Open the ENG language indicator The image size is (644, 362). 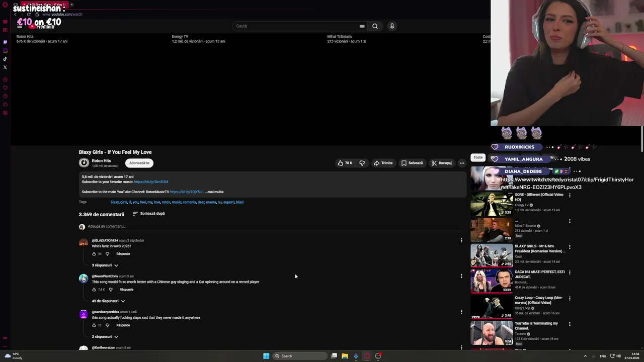(x=603, y=356)
